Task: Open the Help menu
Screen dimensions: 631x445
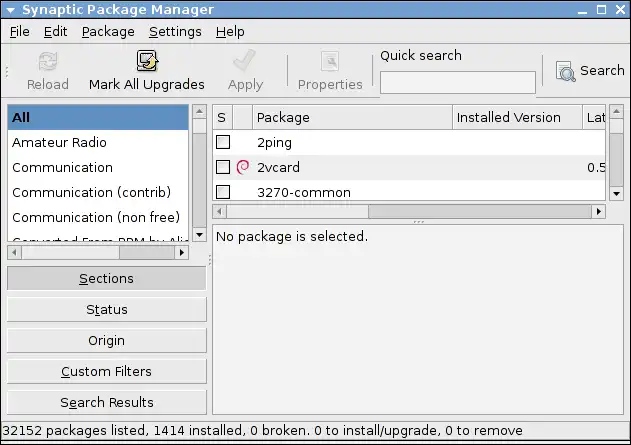Action: point(230,31)
